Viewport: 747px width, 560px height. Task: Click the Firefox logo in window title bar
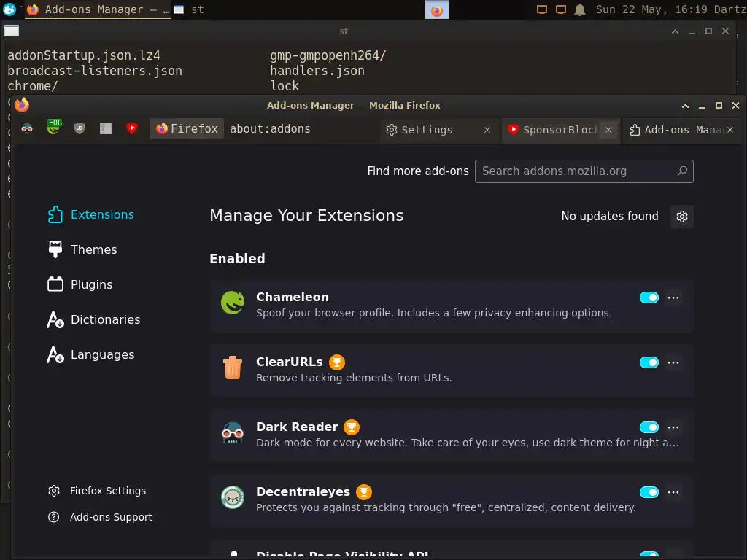pos(22,105)
